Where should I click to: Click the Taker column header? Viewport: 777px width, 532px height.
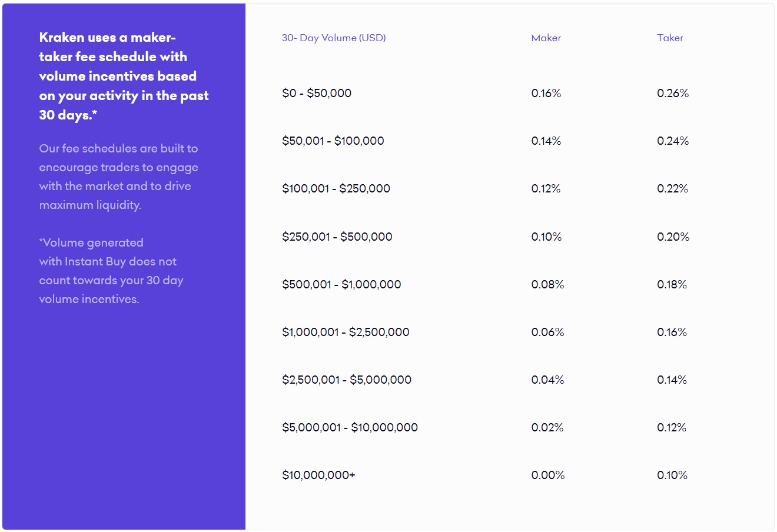click(670, 38)
